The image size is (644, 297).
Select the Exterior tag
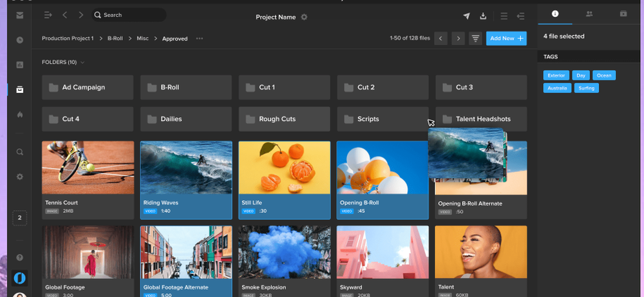click(x=556, y=75)
